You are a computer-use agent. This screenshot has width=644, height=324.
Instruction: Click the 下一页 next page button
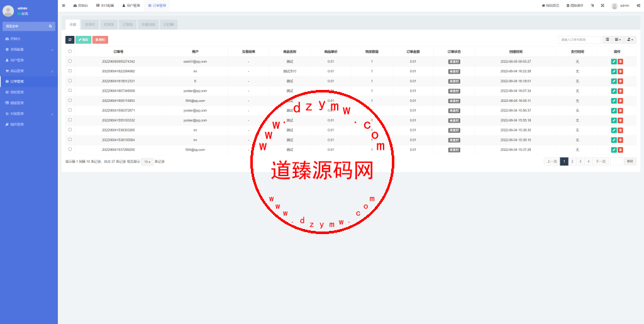(x=601, y=162)
